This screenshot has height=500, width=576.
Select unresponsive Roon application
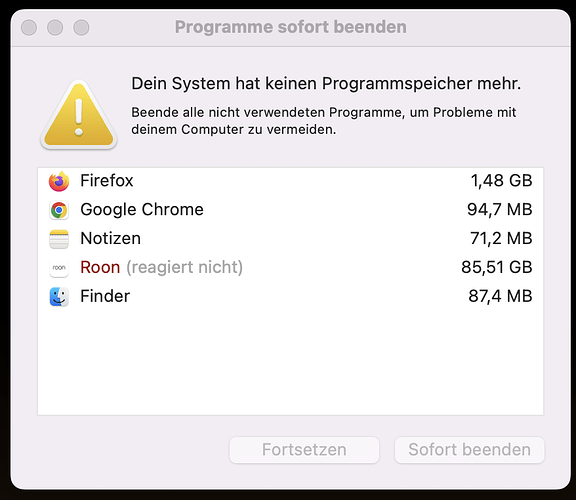point(290,267)
